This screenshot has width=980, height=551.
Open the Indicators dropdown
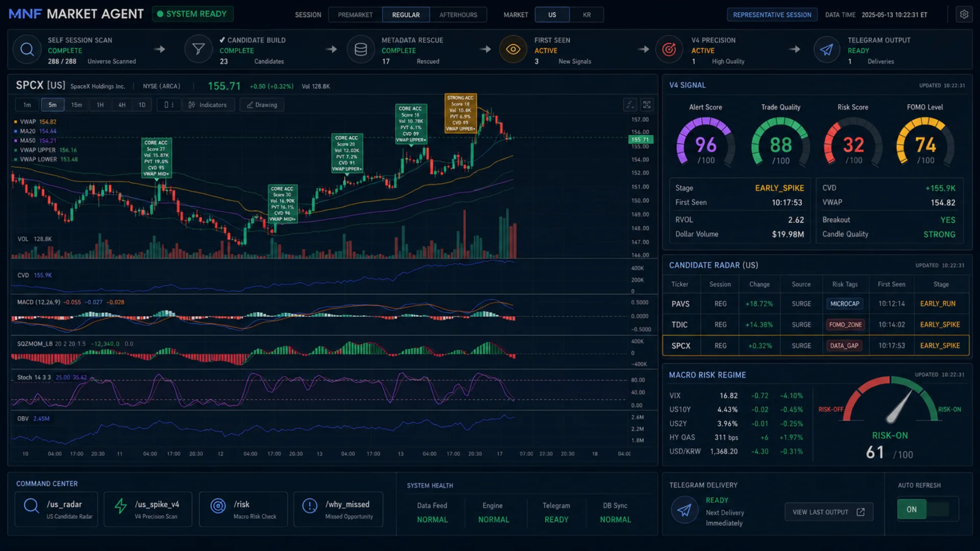(x=208, y=105)
